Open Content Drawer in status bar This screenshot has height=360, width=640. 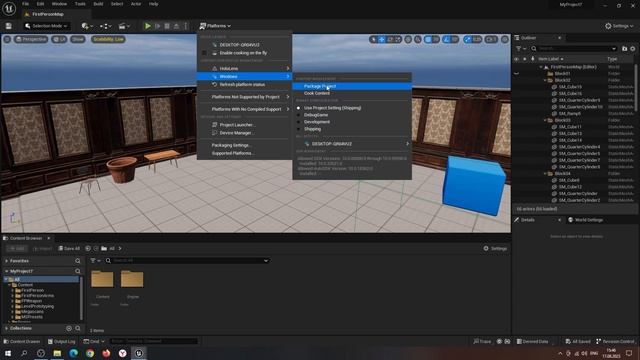click(22, 341)
